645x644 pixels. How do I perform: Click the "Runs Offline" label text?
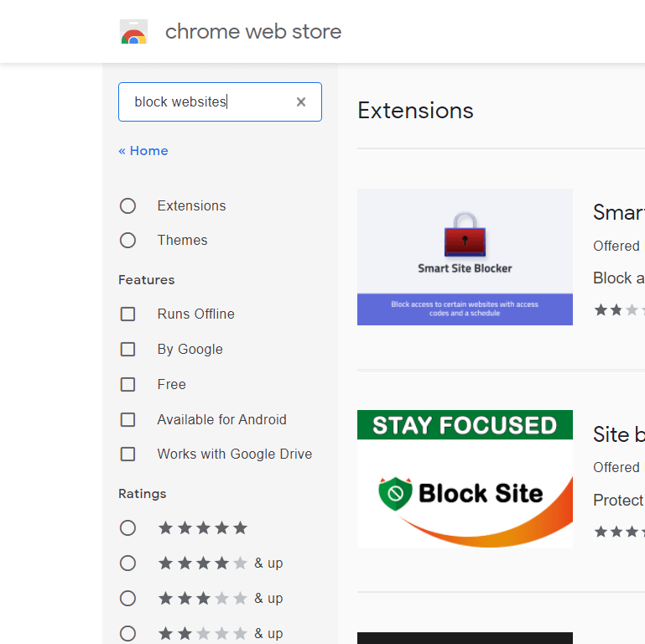[195, 314]
